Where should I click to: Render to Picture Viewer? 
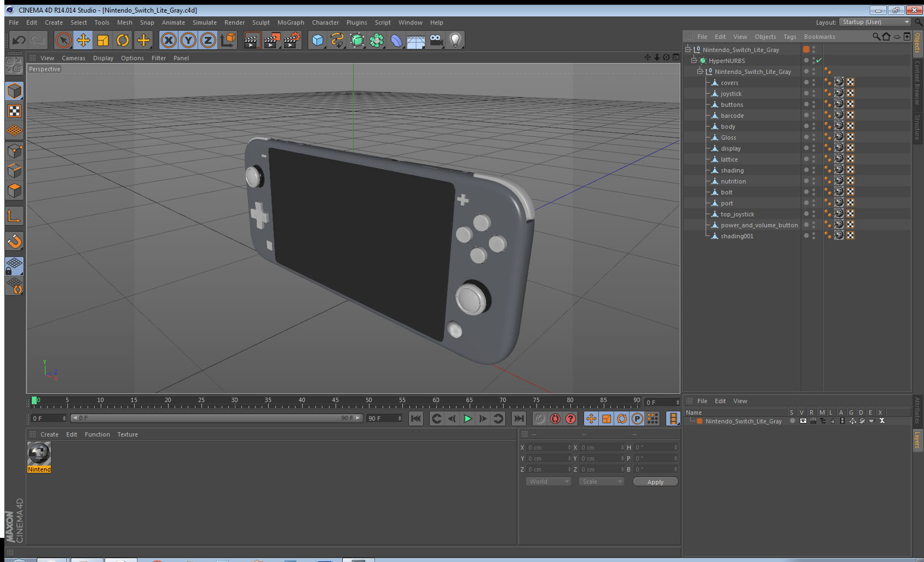tap(272, 40)
